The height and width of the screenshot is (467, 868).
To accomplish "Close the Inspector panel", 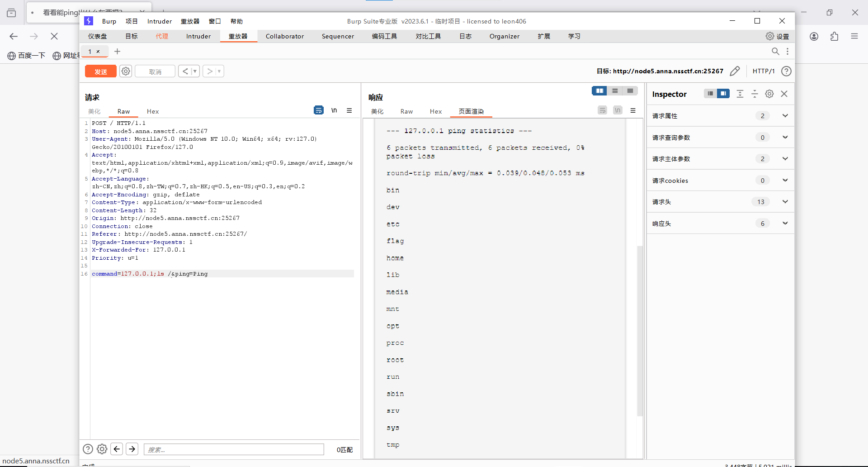I will click(x=784, y=94).
